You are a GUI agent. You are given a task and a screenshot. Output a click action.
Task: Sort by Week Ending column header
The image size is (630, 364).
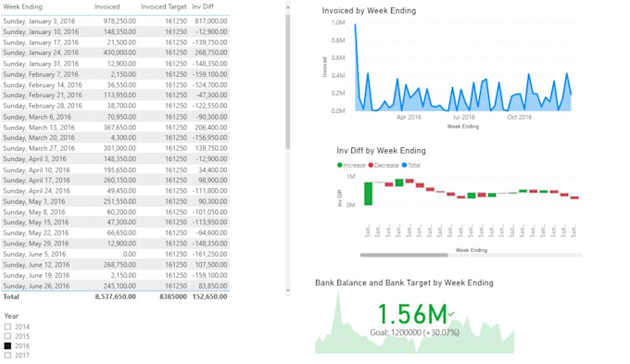pos(22,6)
